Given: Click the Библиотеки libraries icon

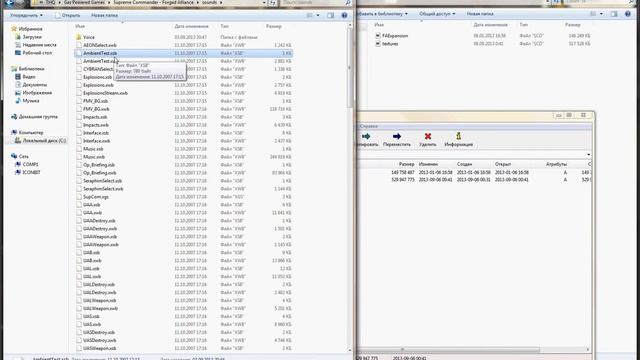Looking at the screenshot, I should 14,69.
